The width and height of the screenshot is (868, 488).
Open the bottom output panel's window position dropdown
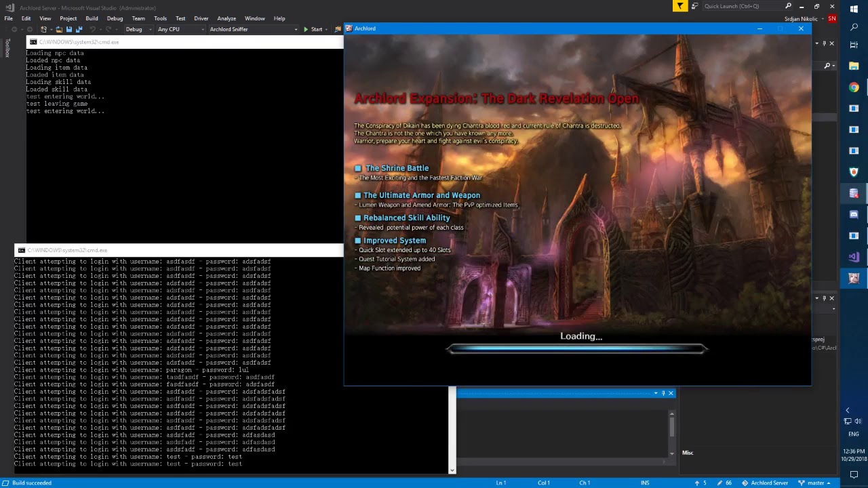(655, 393)
